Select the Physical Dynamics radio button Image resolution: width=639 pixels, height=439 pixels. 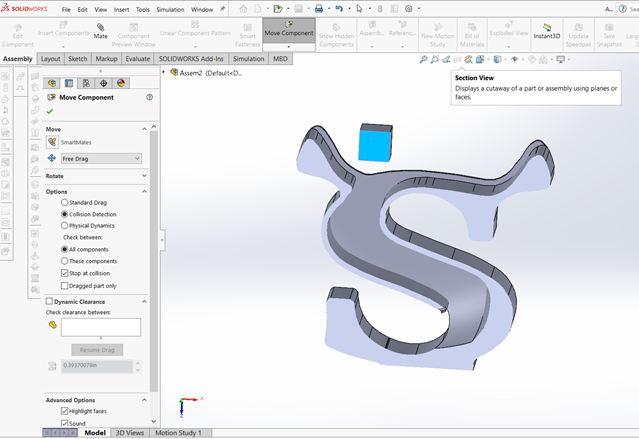64,225
